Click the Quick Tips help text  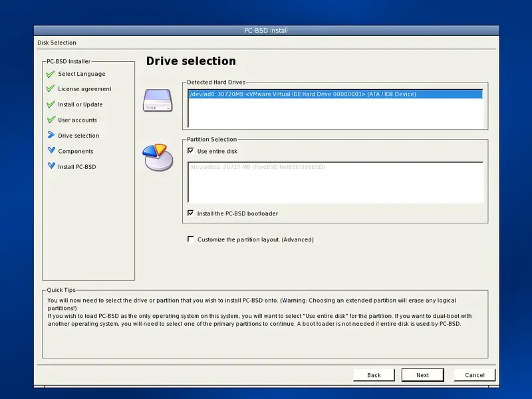[259, 312]
